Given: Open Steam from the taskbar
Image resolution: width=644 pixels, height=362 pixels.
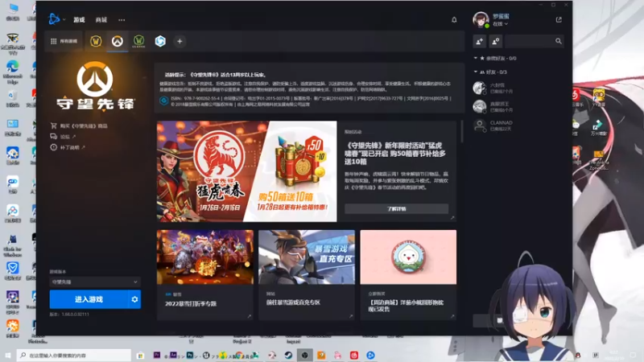Looking at the screenshot, I should (x=288, y=356).
